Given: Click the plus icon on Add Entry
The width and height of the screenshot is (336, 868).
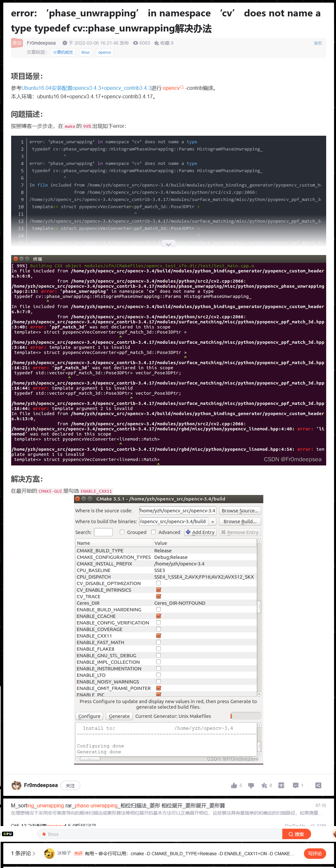Looking at the screenshot, I should (x=188, y=532).
